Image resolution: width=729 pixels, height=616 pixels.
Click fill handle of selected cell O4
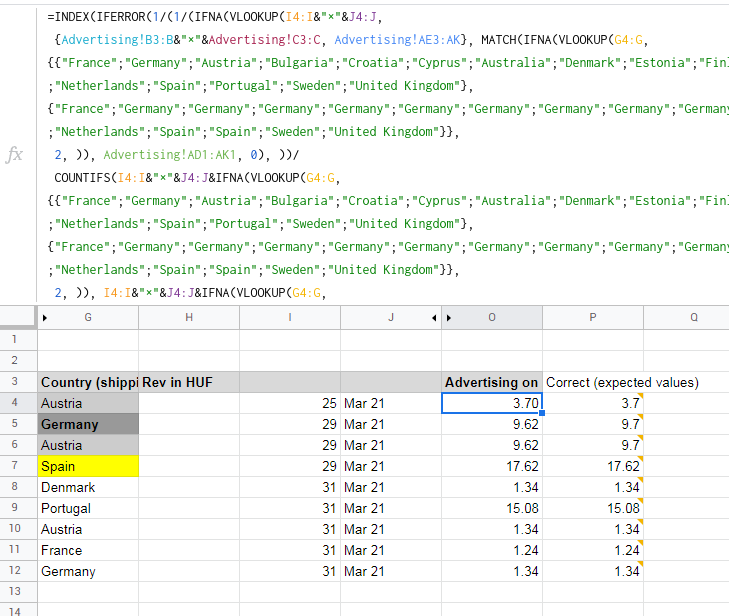(542, 413)
